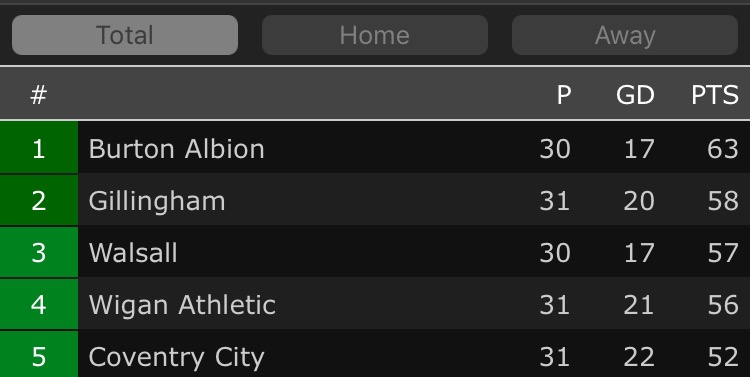Click the green position 2 badge
Screen dimensions: 750x377
pyautogui.click(x=39, y=200)
